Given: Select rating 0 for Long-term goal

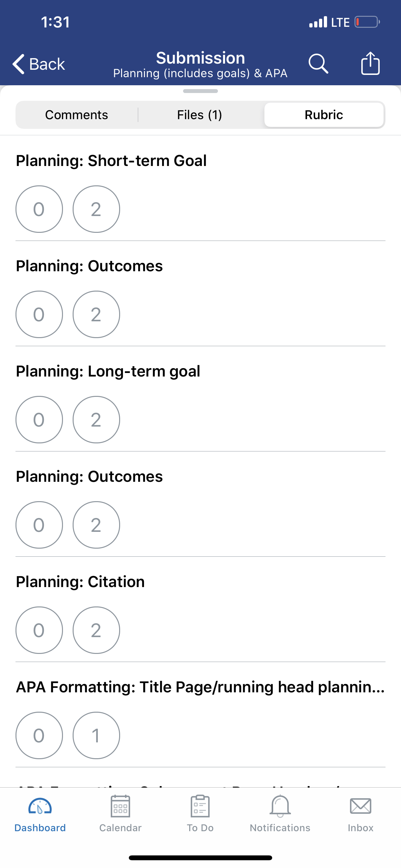Looking at the screenshot, I should pyautogui.click(x=39, y=419).
